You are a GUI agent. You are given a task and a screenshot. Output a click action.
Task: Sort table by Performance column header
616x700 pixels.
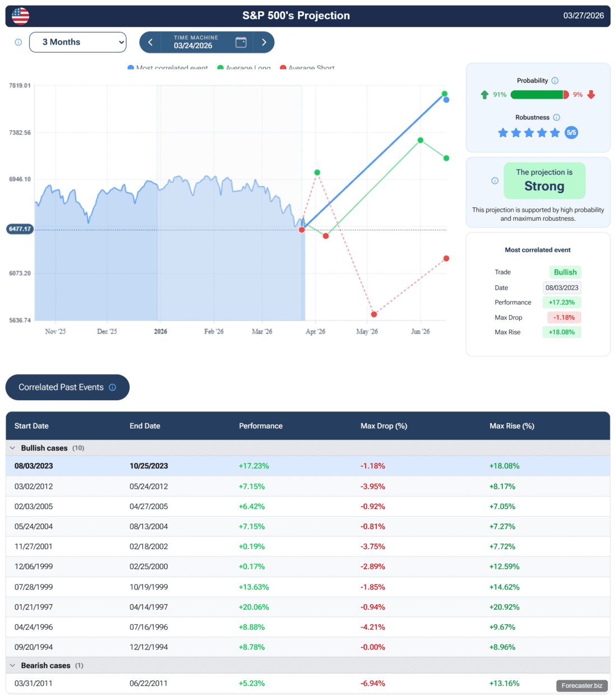[260, 426]
